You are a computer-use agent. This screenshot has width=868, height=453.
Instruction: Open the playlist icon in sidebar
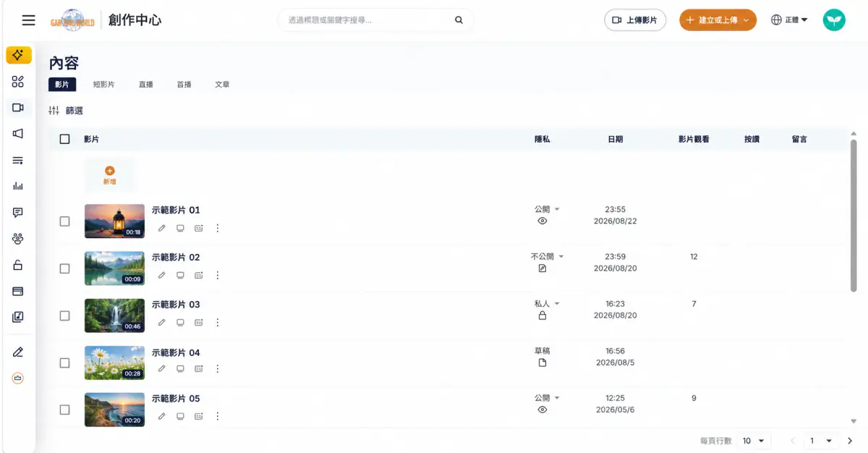point(18,160)
